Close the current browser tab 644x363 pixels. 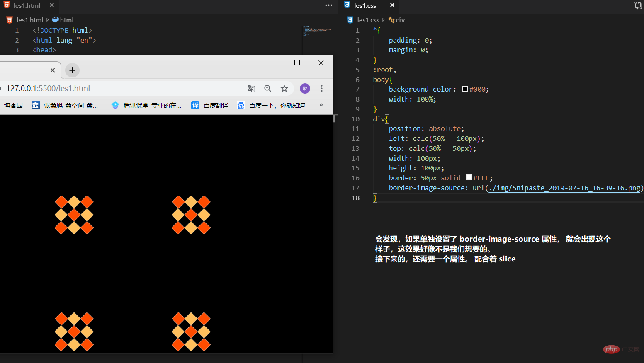point(52,70)
